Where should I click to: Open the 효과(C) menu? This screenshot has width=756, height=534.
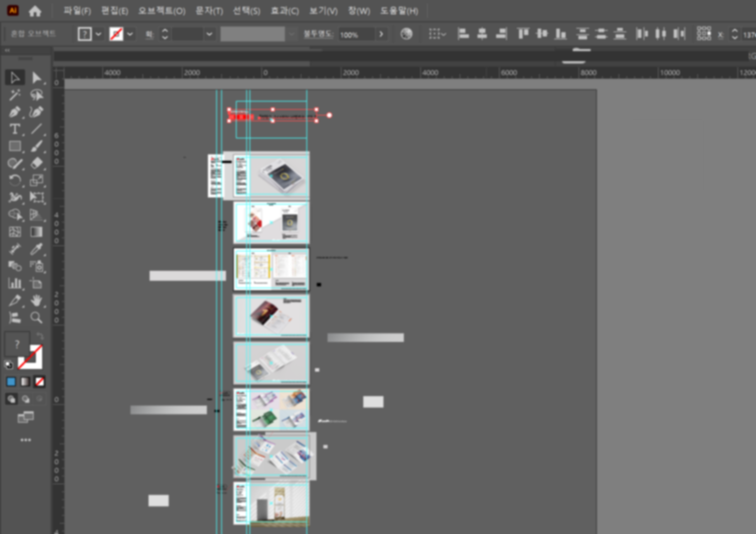[x=285, y=11]
